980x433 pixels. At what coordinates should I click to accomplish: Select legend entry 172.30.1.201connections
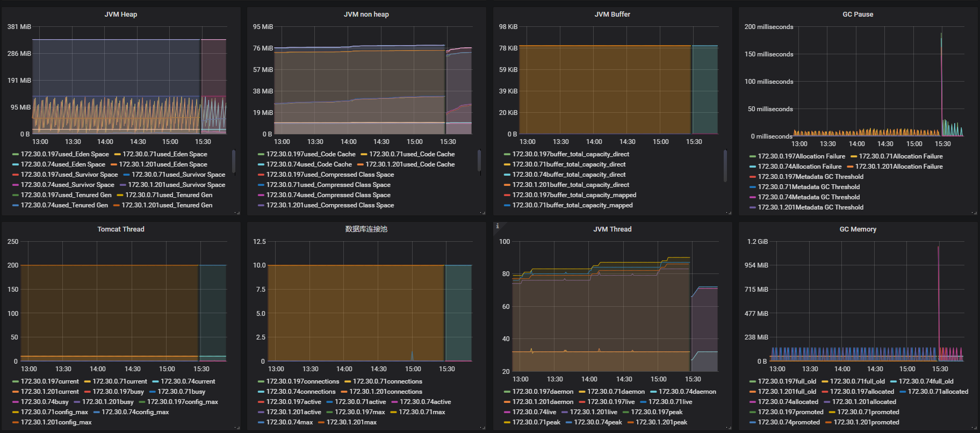coord(386,392)
